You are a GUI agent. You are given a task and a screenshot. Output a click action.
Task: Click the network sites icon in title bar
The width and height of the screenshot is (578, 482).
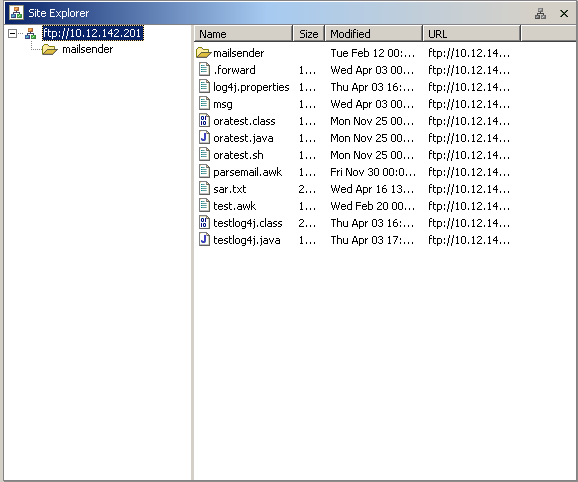point(540,14)
